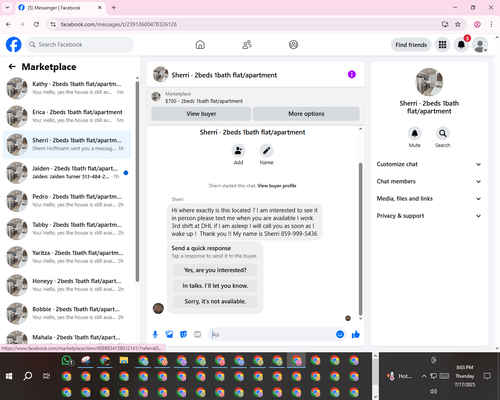Open the Jaiden unread conversation
Viewport: 500px width, 400px height.
(67, 173)
